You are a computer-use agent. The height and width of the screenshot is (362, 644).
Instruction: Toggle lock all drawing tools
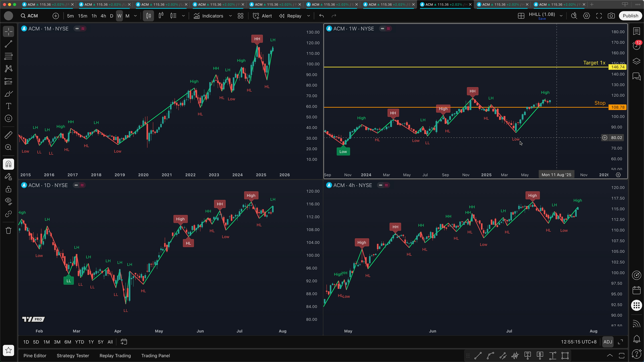point(9,189)
